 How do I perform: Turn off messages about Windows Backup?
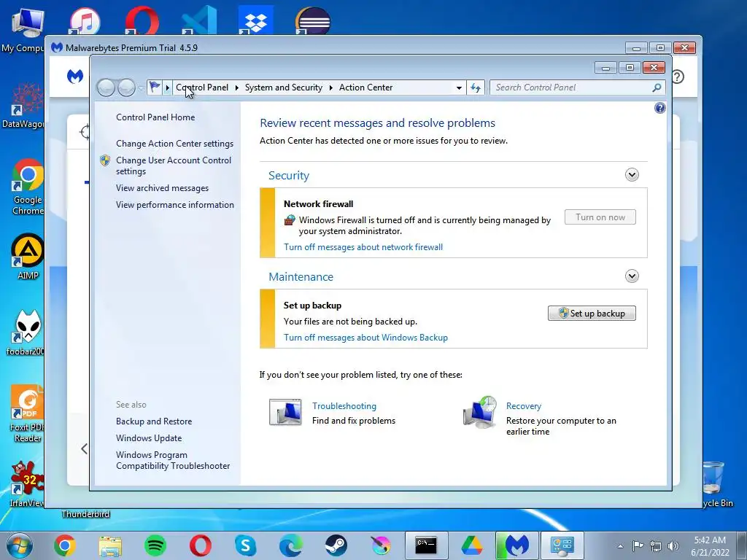pyautogui.click(x=366, y=338)
